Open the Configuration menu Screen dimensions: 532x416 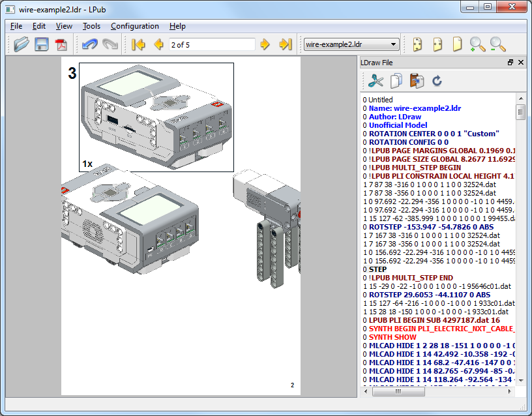[135, 26]
